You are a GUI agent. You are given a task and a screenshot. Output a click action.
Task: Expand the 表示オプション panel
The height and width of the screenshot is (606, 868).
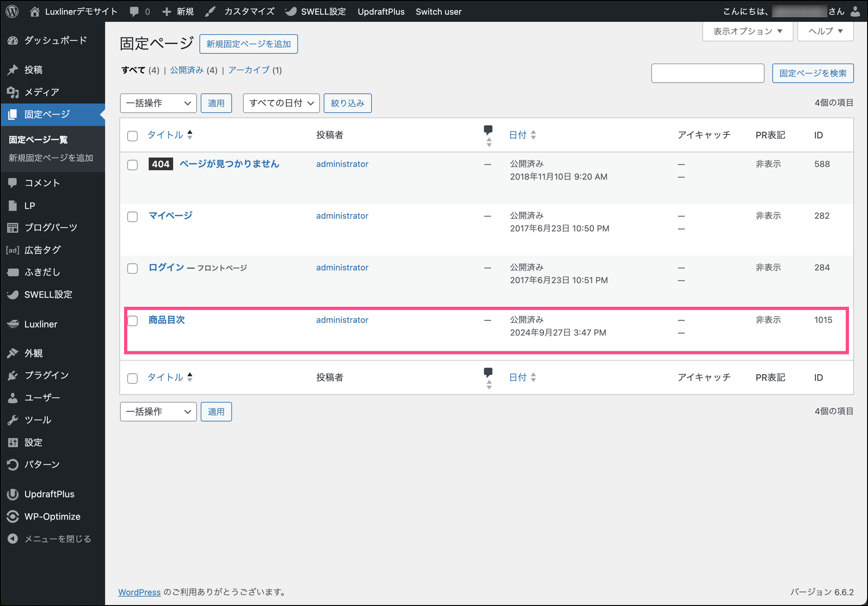pyautogui.click(x=747, y=31)
